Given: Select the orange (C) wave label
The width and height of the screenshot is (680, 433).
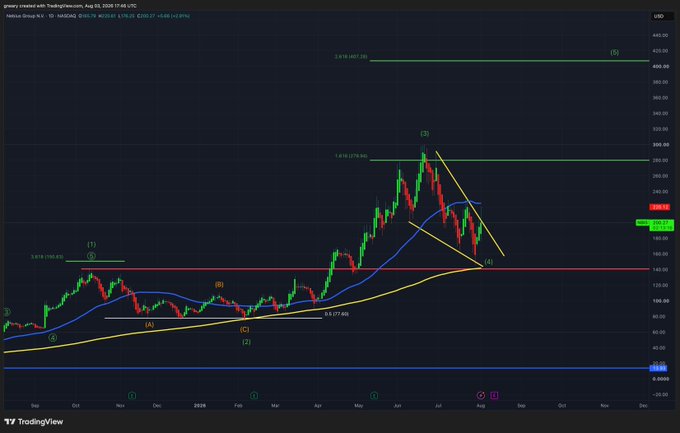Looking at the screenshot, I should click(x=245, y=330).
